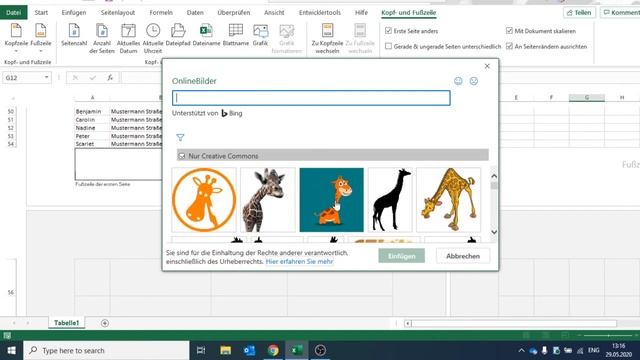The image size is (640, 360).
Task: Toggle Erste Seite anders checkbox
Action: tap(388, 31)
